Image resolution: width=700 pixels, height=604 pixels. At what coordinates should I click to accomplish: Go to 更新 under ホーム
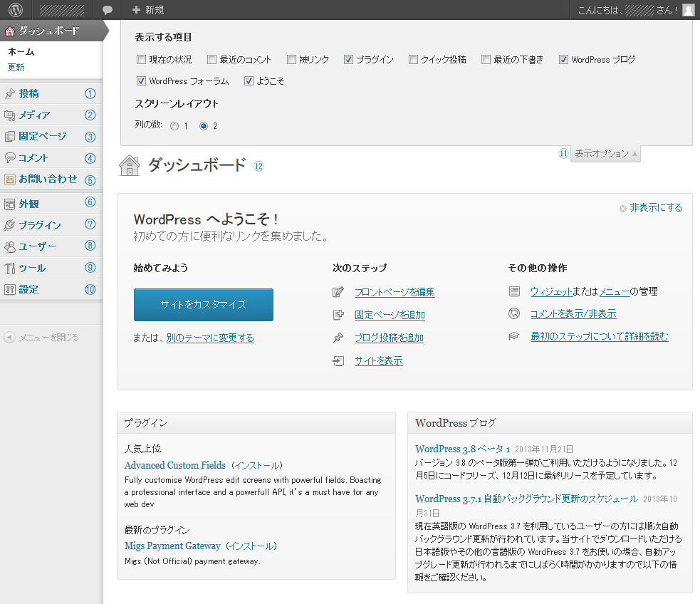[16, 68]
